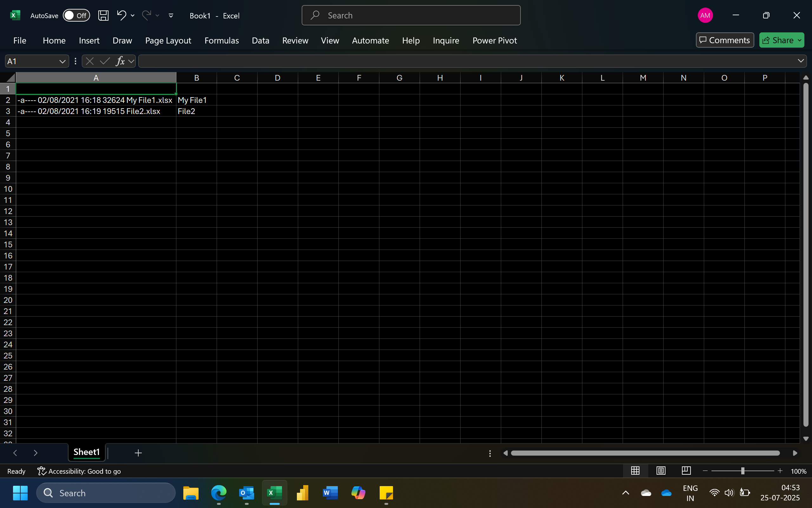Open the Name Box dropdown arrow
This screenshot has height=508, width=812.
tap(62, 62)
